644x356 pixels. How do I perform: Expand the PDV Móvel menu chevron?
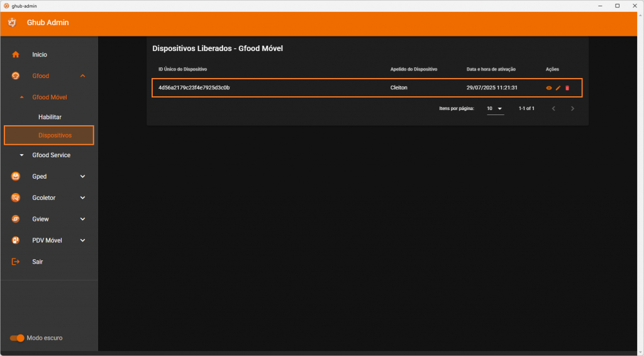pos(82,241)
